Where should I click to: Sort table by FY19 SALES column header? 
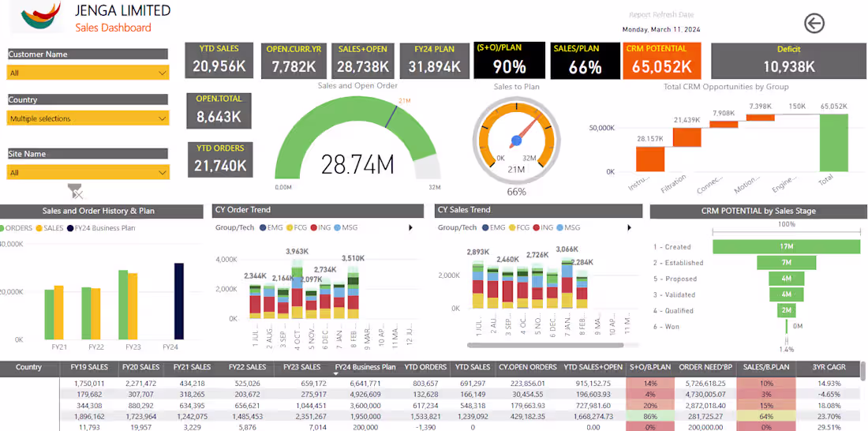click(90, 367)
